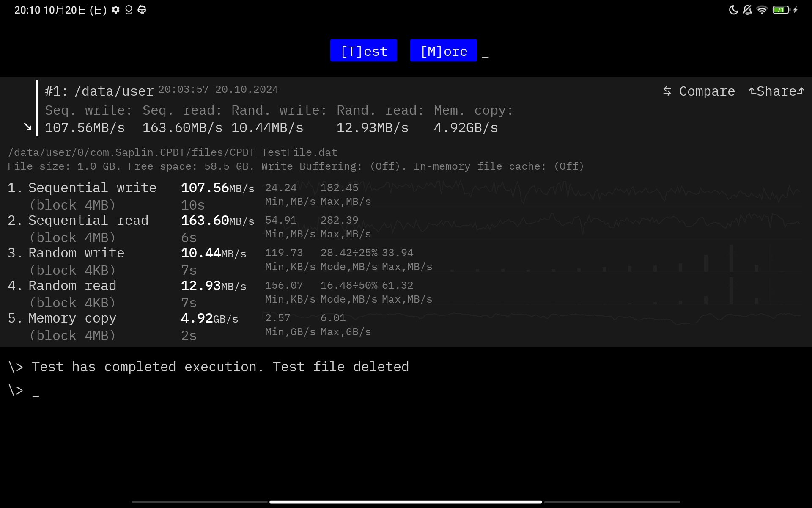Tap the do-not-disturb moon icon
This screenshot has width=812, height=508.
tap(733, 10)
